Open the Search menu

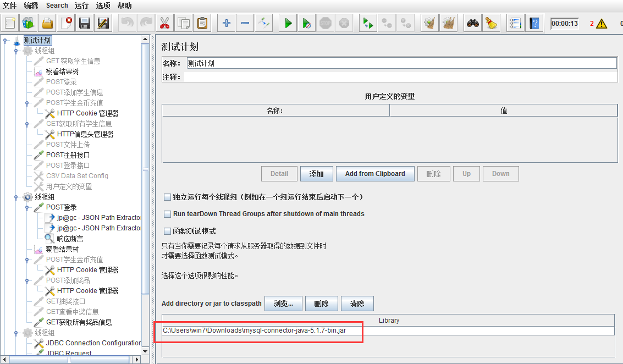57,5
